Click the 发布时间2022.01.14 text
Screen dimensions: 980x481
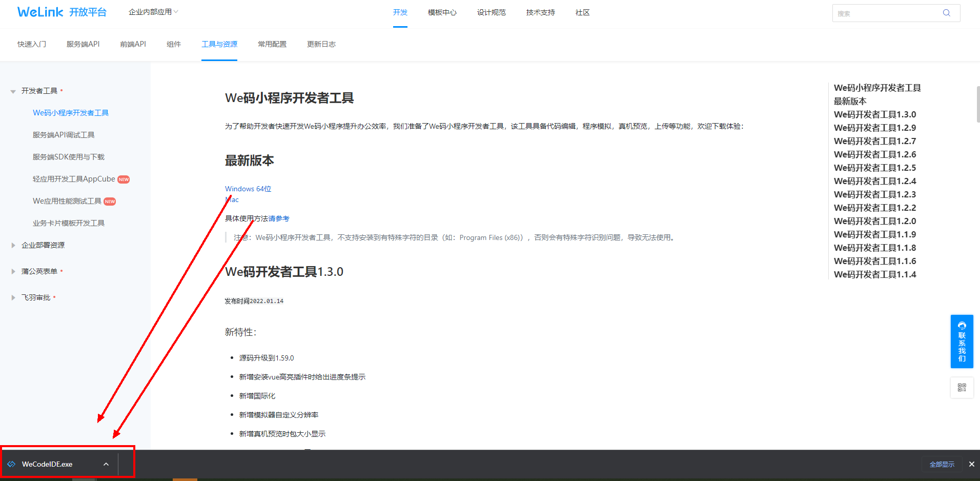coord(254,301)
